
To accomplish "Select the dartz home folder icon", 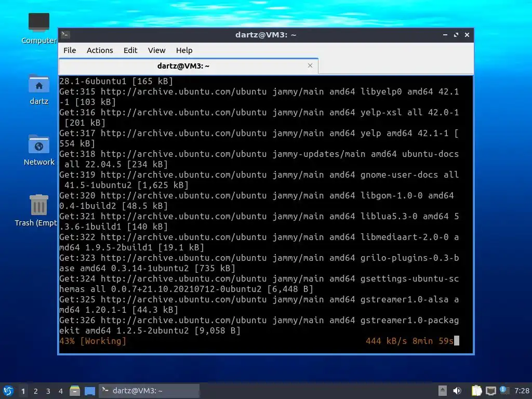I will click(x=38, y=89).
